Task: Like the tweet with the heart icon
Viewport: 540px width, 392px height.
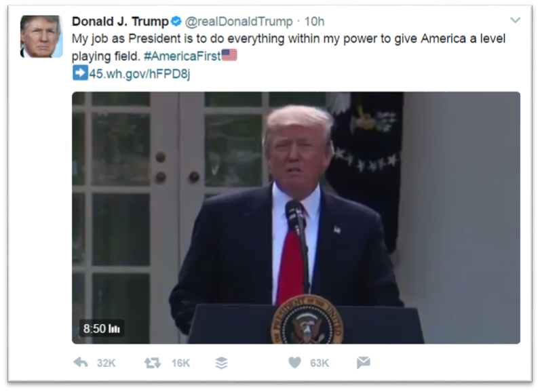Action: [294, 362]
